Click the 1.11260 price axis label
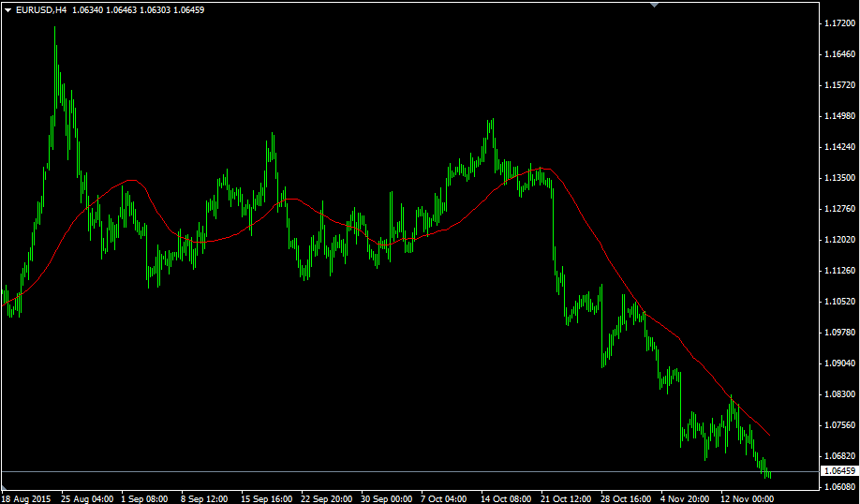This screenshot has width=860, height=504. [839, 271]
